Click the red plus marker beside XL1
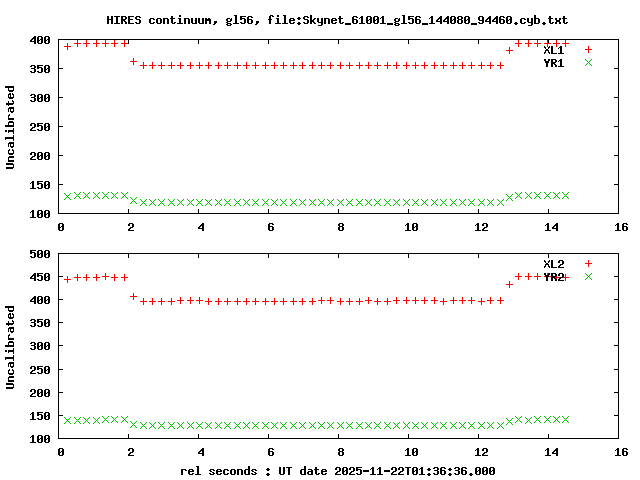This screenshot has height=480, width=640. pyautogui.click(x=588, y=49)
